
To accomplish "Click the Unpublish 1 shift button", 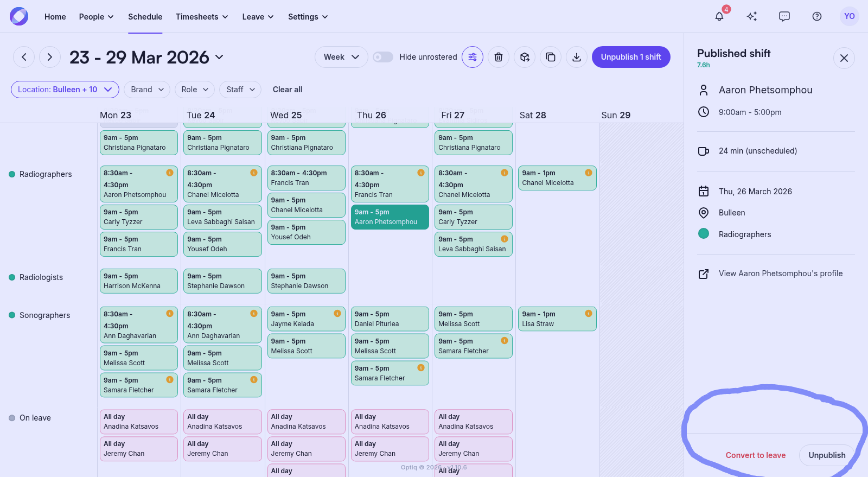I will pyautogui.click(x=631, y=57).
